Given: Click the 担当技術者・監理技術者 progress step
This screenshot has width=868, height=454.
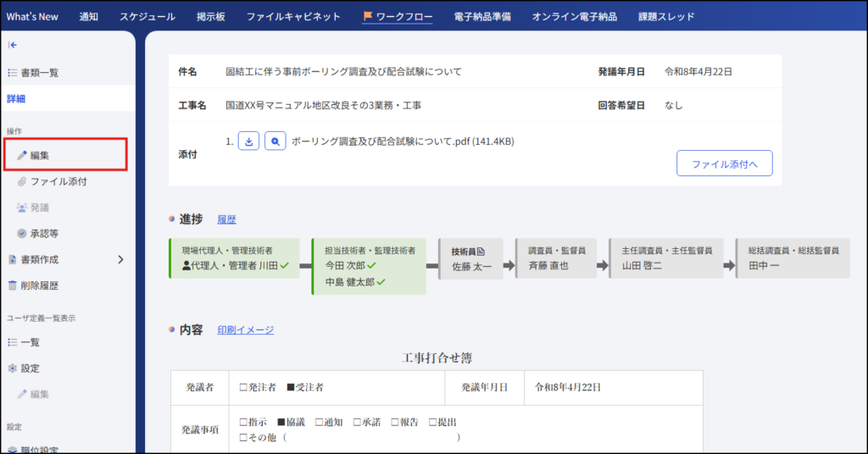Looking at the screenshot, I should 369,267.
